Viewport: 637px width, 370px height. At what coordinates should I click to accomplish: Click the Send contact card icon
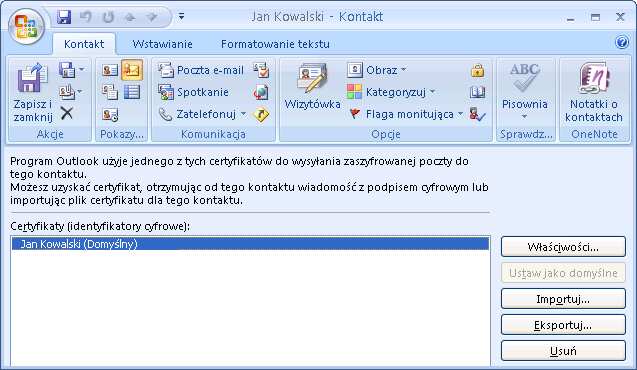tap(67, 92)
